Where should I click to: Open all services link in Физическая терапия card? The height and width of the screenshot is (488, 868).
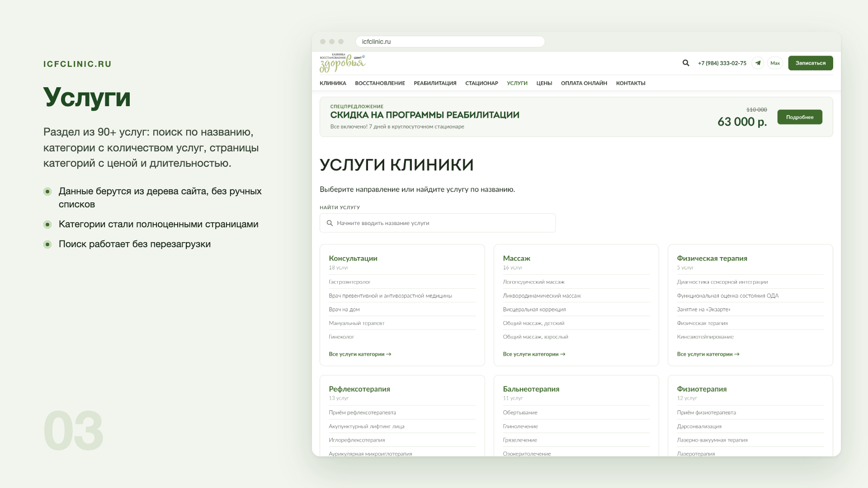tap(708, 354)
